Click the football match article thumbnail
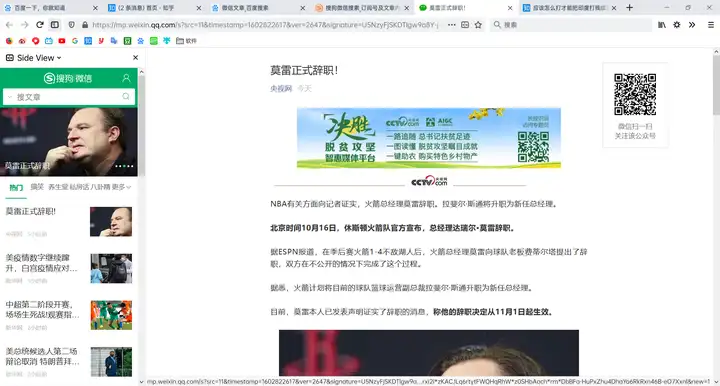720x386 pixels. [x=111, y=315]
